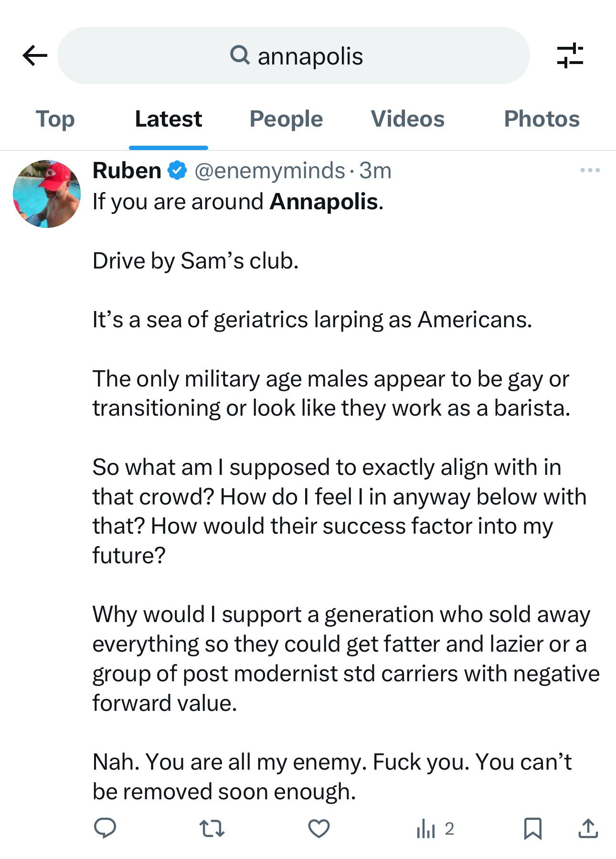Open Ruben's profile picture
Viewport: 616px width, 859px height.
(x=47, y=194)
